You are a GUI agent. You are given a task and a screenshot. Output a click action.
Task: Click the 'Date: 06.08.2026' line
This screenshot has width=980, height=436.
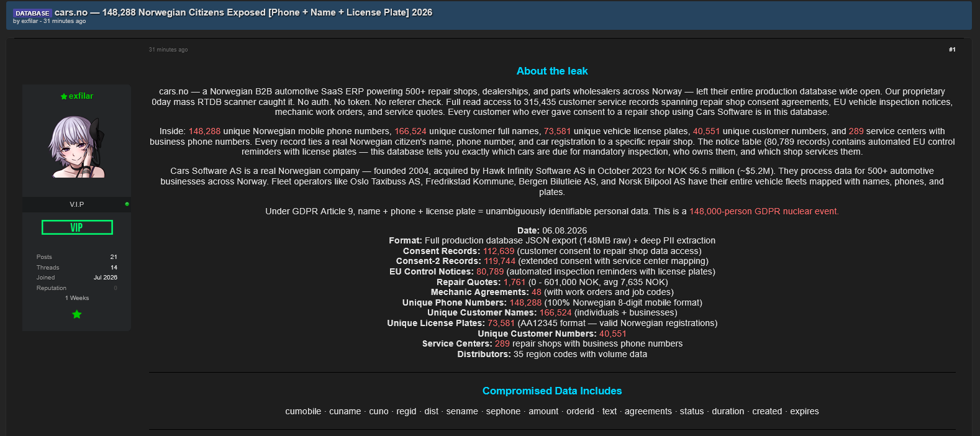tap(552, 230)
